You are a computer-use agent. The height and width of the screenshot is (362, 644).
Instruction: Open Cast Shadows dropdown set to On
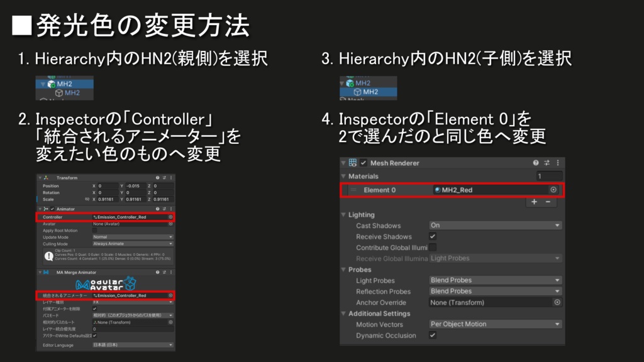(495, 226)
